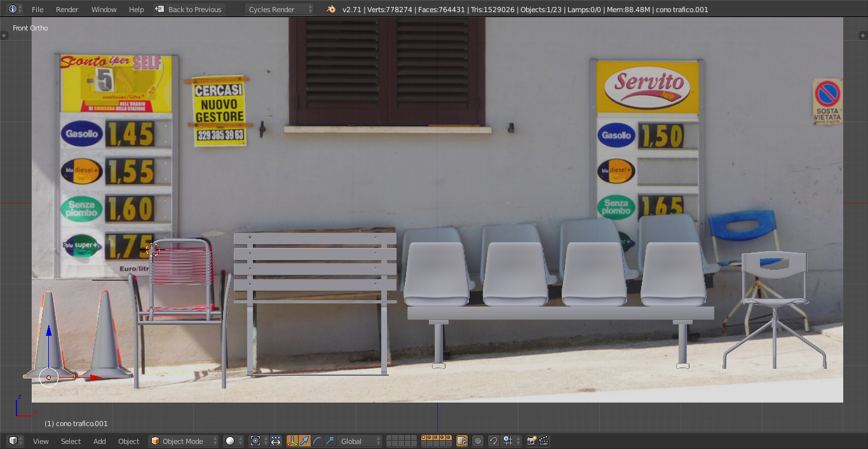Click the grey swivel chair model

[775, 310]
